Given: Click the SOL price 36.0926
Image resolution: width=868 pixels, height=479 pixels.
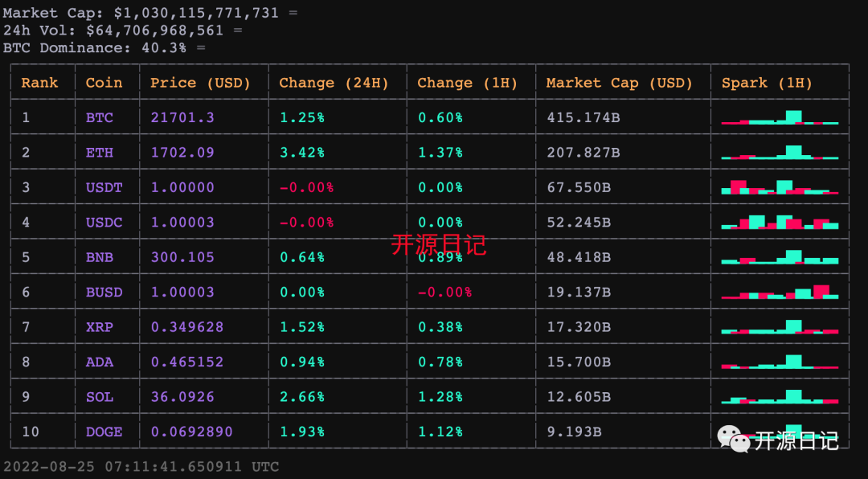Looking at the screenshot, I should [x=182, y=397].
